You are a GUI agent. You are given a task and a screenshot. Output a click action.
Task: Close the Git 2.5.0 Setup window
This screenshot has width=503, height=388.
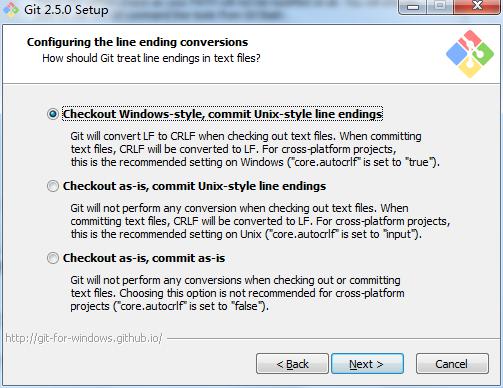tap(477, 7)
